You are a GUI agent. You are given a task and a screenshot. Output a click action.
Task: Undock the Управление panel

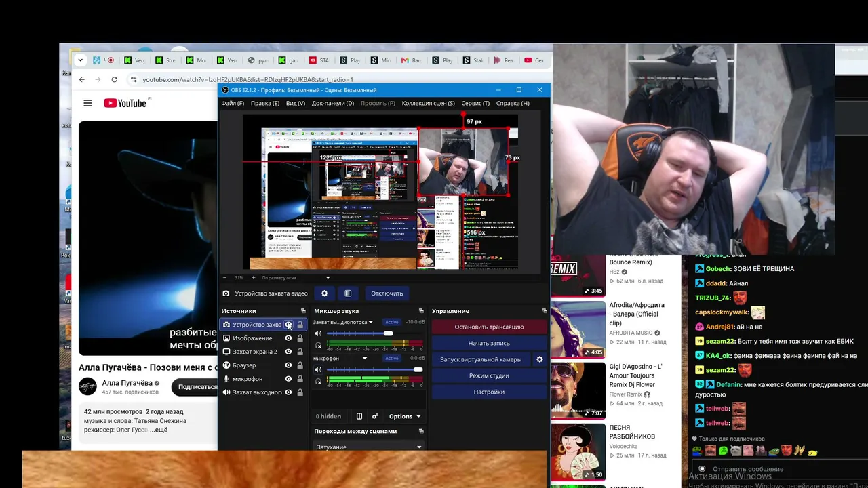pos(544,311)
